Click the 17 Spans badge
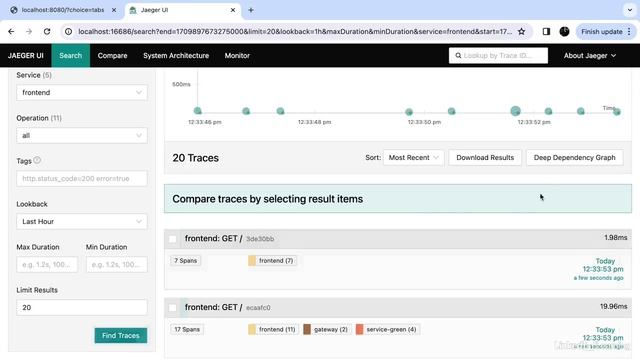This screenshot has height=360, width=640. point(187,329)
